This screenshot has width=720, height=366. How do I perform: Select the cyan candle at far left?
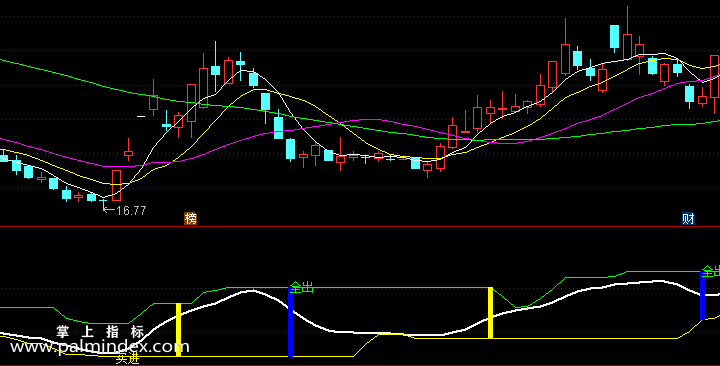point(4,157)
